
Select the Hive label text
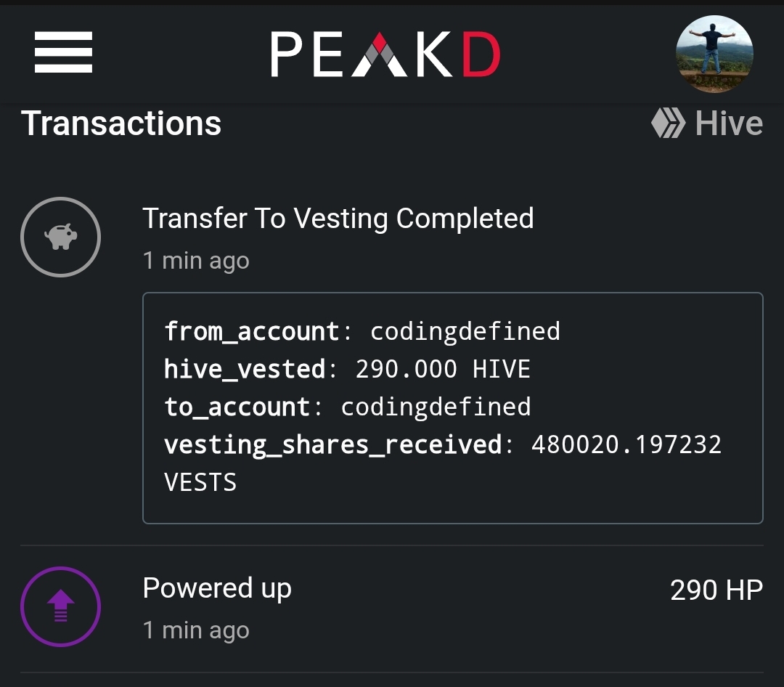pos(729,123)
